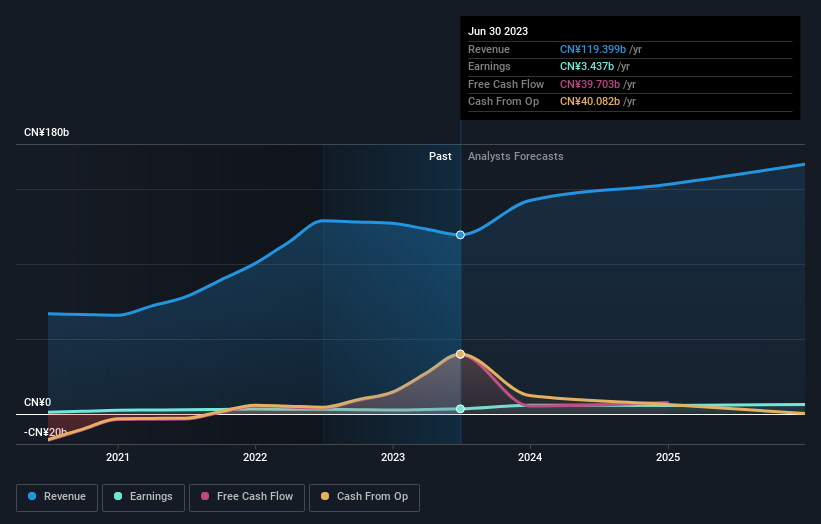
Task: Click the Revenue data point on June 2023
Action: coord(460,235)
